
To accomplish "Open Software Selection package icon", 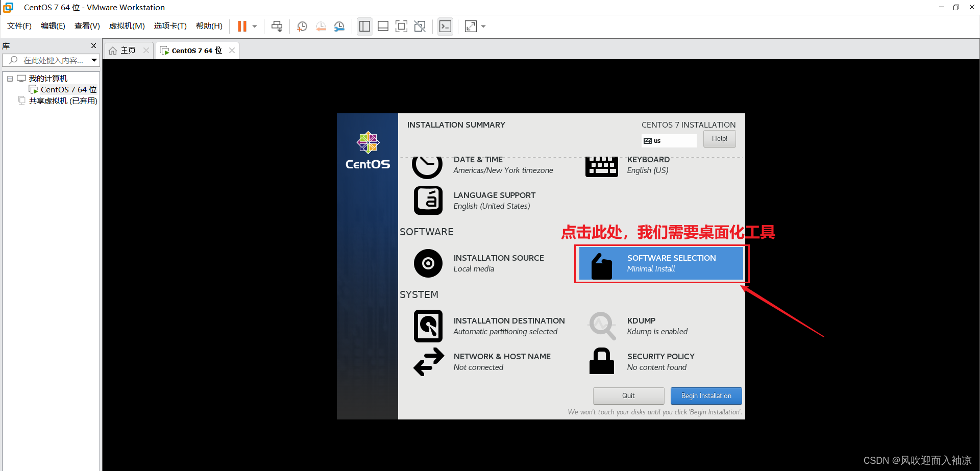I will click(601, 265).
